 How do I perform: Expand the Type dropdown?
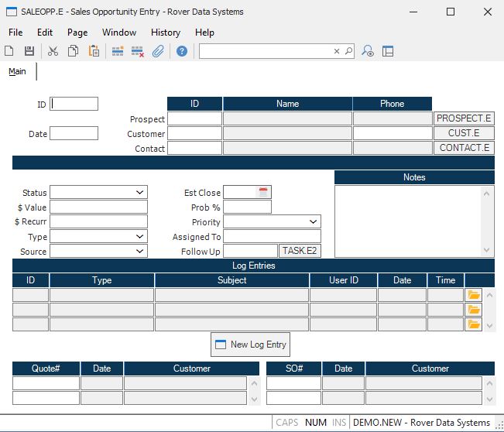[x=140, y=237]
